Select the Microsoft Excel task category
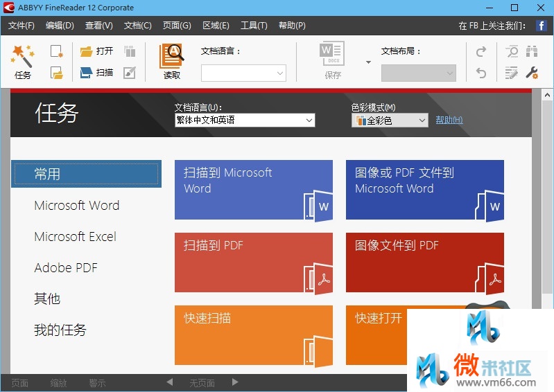The width and height of the screenshot is (554, 392). coord(76,236)
